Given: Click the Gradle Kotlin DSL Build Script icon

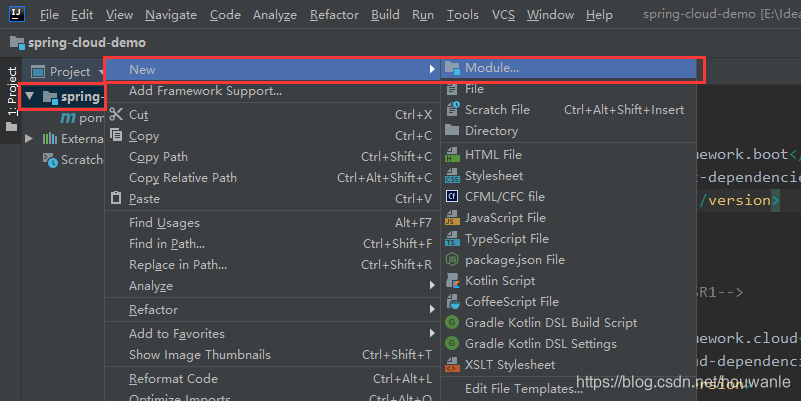Looking at the screenshot, I should 452,322.
